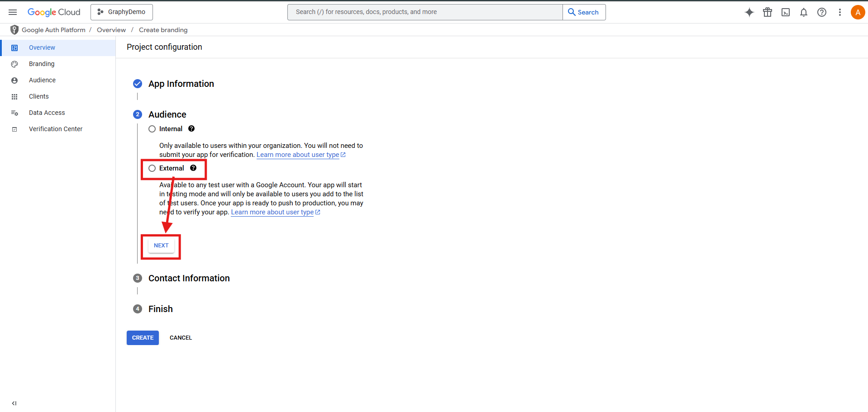Select the Internal audience radio button
The height and width of the screenshot is (412, 868).
point(152,129)
